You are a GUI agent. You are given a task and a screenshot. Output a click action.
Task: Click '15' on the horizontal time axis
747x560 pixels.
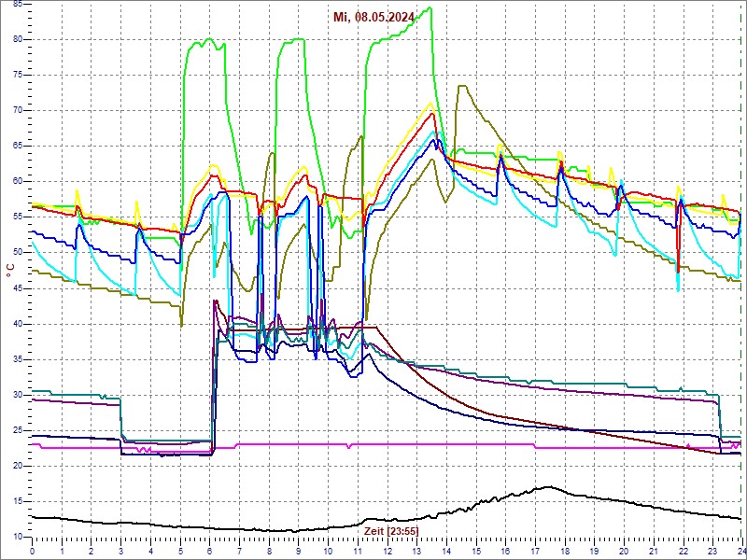tap(476, 551)
